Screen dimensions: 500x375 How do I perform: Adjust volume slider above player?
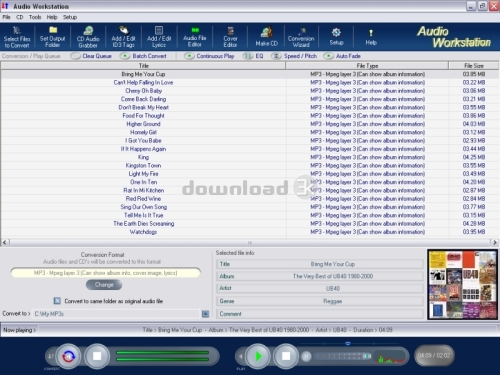349,343
